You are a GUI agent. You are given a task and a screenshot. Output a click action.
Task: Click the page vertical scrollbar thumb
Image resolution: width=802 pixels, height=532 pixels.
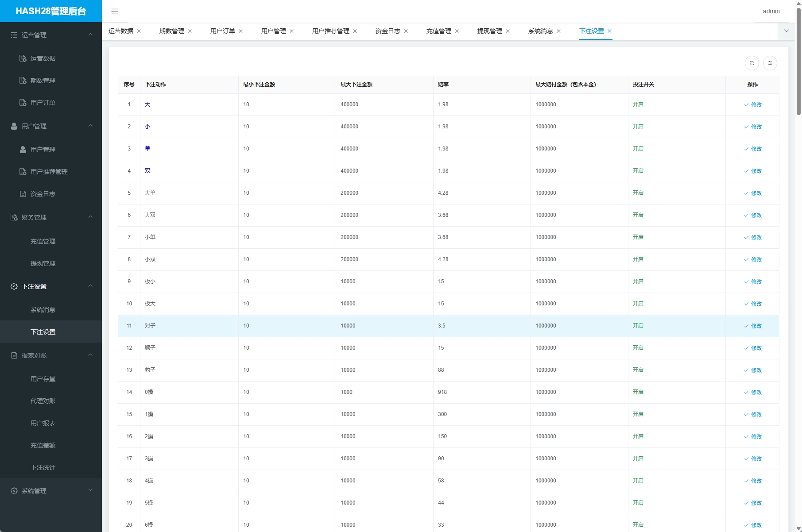[x=798, y=62]
